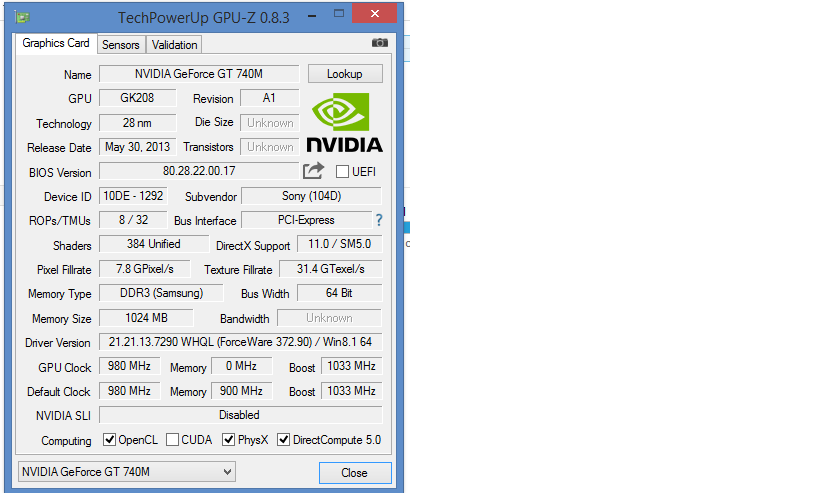This screenshot has height=493, width=819.
Task: Click the BIOS share/export arrow icon
Action: click(314, 171)
